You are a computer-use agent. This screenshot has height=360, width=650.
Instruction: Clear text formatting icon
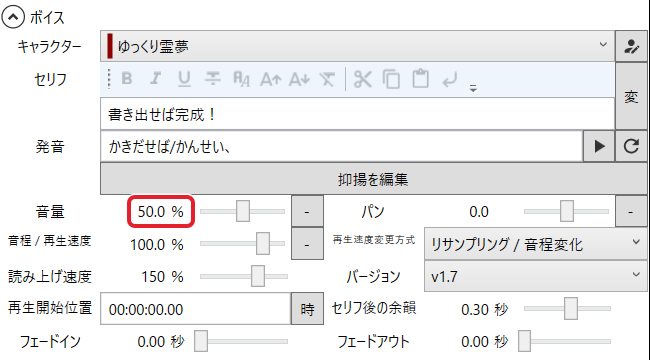click(x=327, y=79)
